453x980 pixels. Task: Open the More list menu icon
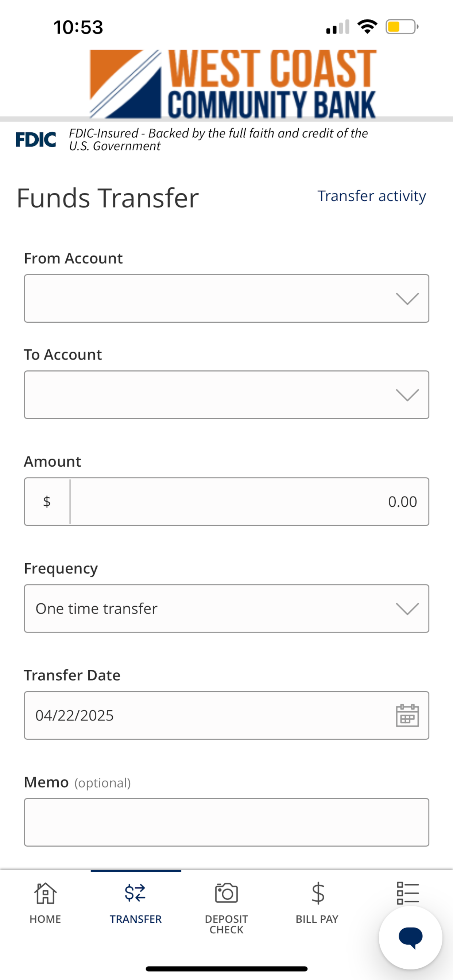(408, 893)
